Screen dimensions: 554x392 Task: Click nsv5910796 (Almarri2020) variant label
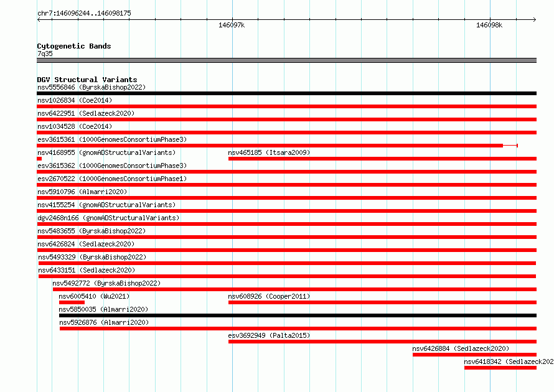pyautogui.click(x=82, y=192)
